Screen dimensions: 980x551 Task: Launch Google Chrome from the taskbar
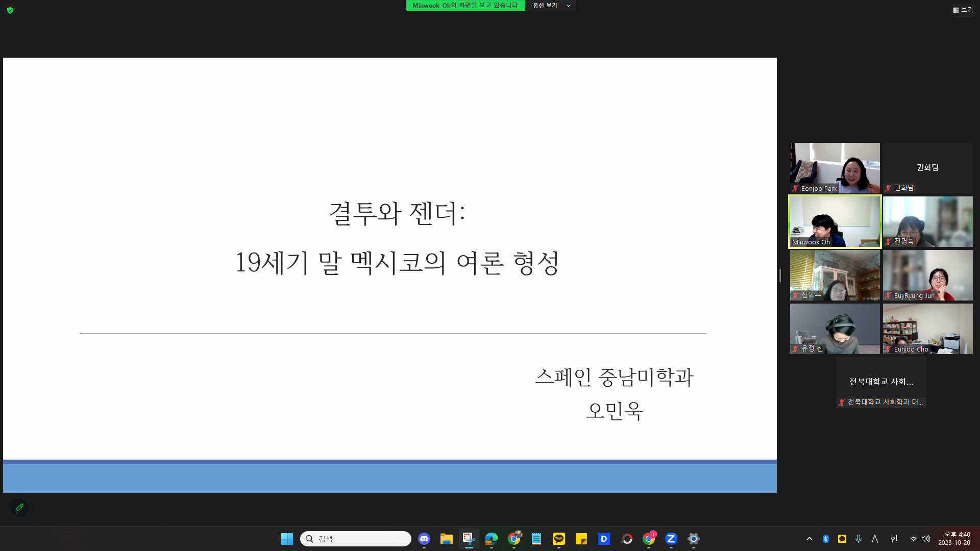pos(514,539)
